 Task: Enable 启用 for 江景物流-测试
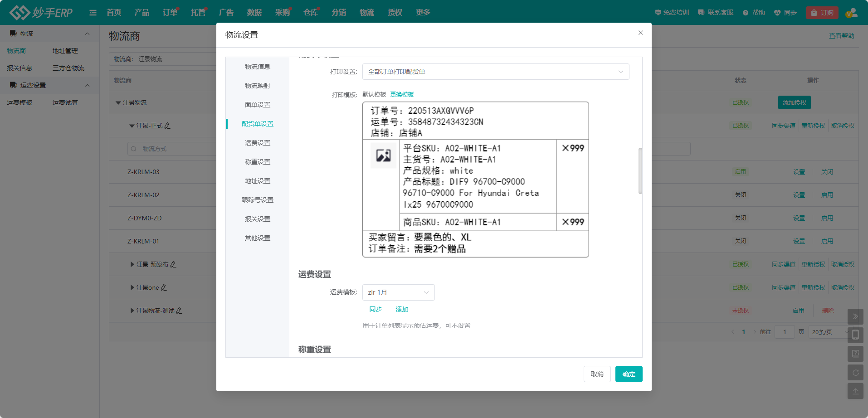click(799, 310)
